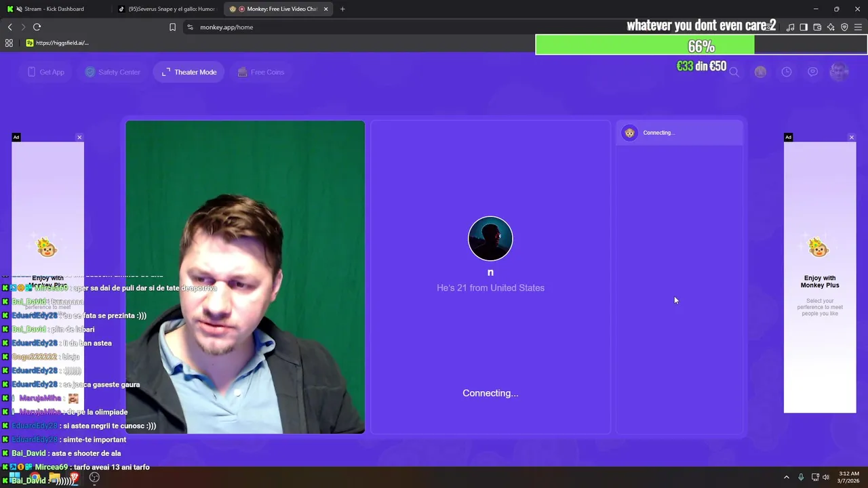Click the Mircea69 tarfo chat message
The width and height of the screenshot is (868, 488).
[x=75, y=467]
